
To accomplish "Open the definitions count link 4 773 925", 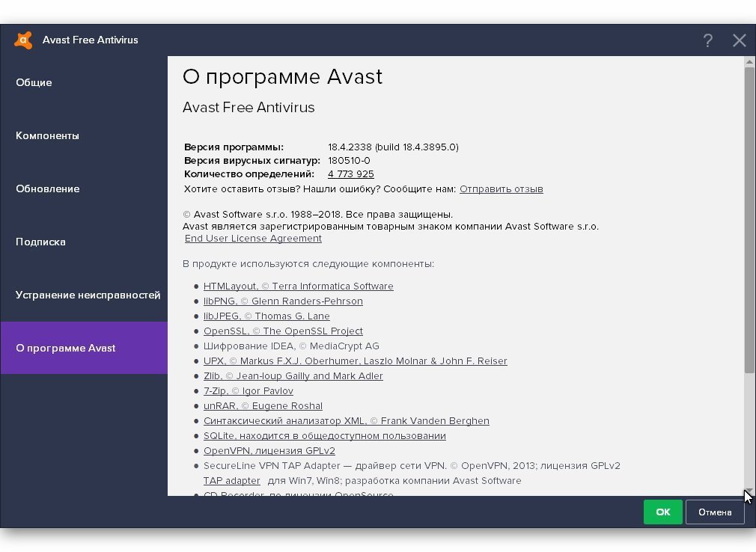I will tap(350, 174).
